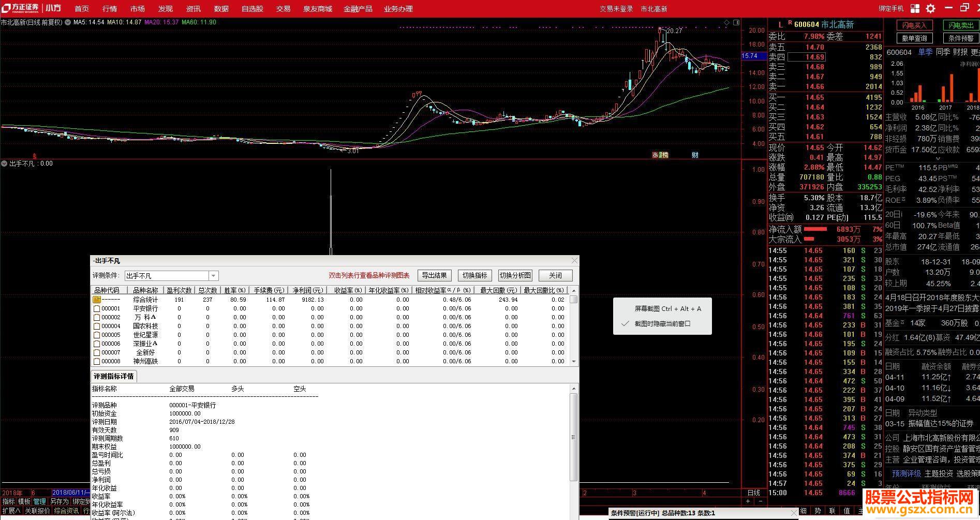Click the 指标 tab at bottom left
980x520 pixels.
pos(8,501)
